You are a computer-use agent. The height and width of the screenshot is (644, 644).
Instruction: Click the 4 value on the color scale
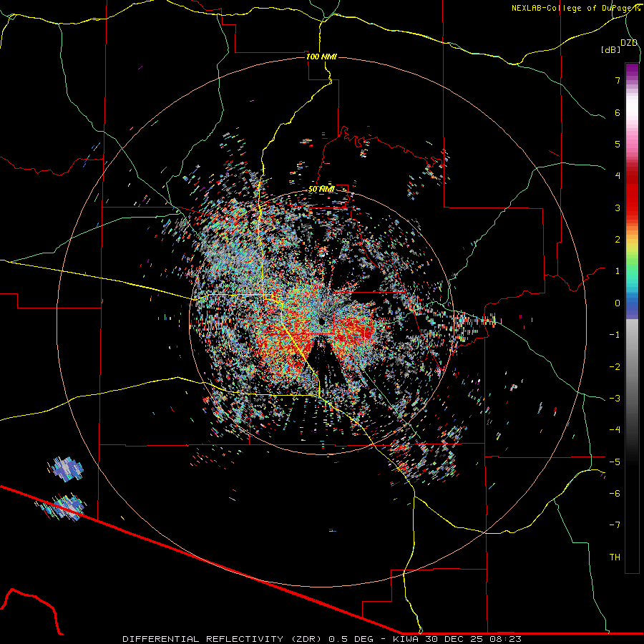click(x=618, y=176)
